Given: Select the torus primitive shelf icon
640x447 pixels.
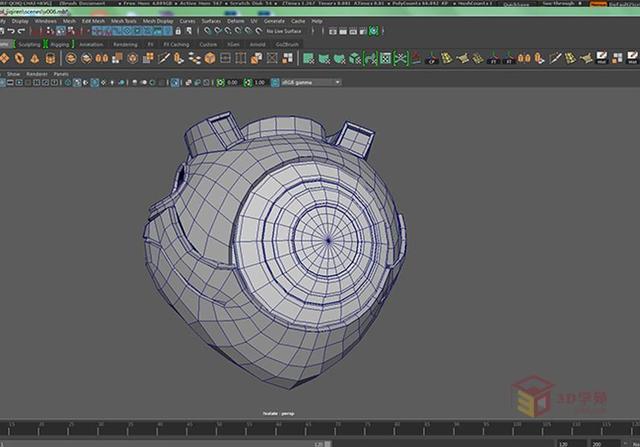Looking at the screenshot, I should (19, 58).
